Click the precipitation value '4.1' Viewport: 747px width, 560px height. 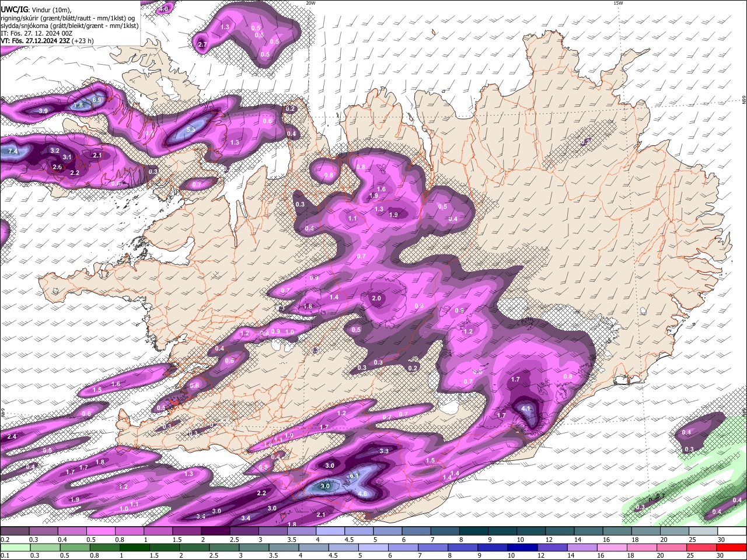pos(526,408)
